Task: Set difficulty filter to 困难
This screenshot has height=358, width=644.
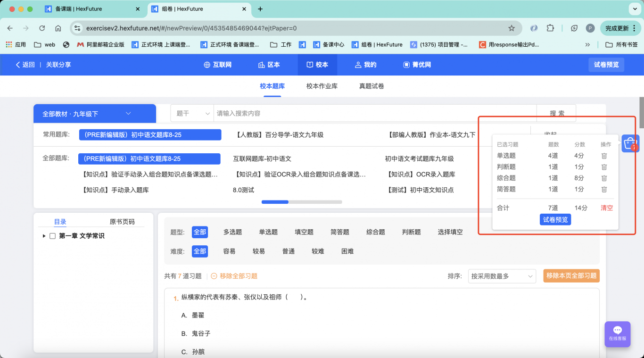Action: tap(347, 251)
